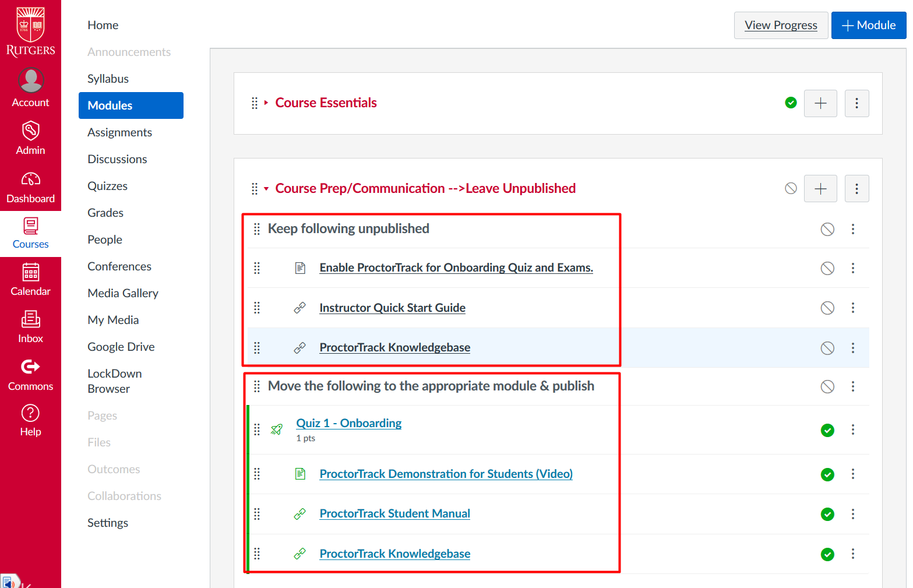This screenshot has height=588, width=913.
Task: Open Syllabus in course navigation
Action: (x=108, y=79)
